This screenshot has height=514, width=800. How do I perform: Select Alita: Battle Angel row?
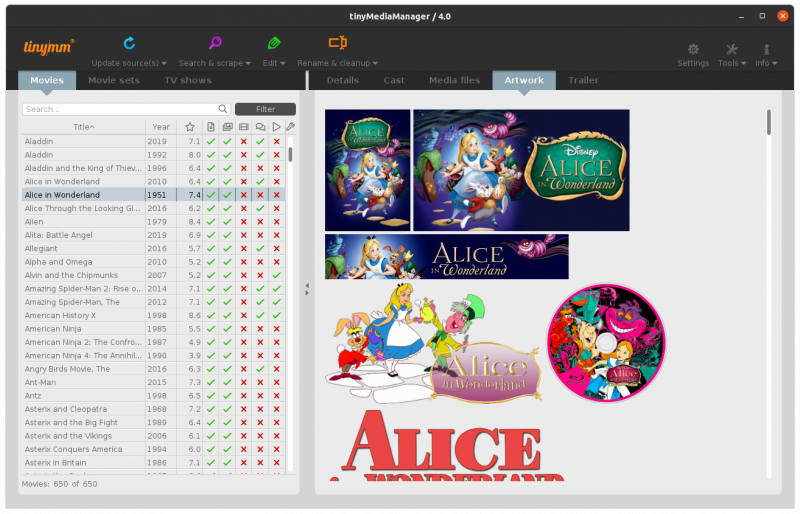pyautogui.click(x=154, y=235)
